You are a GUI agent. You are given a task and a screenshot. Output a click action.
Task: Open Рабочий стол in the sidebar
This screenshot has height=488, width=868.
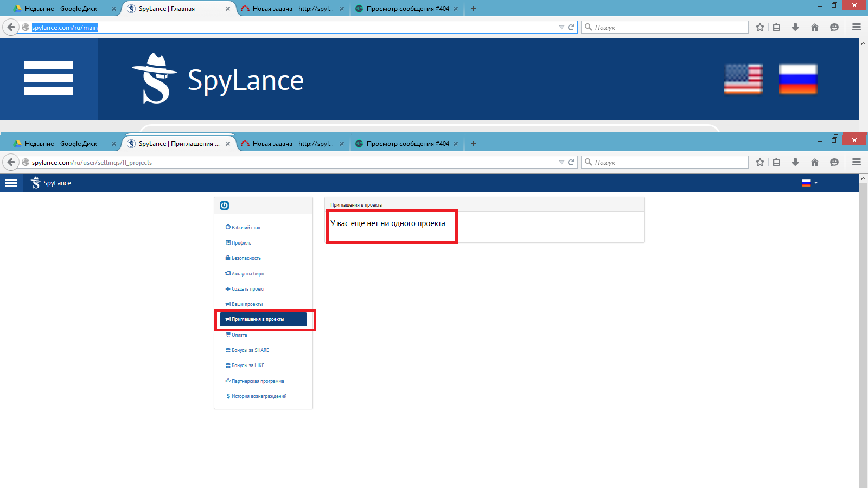[x=246, y=228]
